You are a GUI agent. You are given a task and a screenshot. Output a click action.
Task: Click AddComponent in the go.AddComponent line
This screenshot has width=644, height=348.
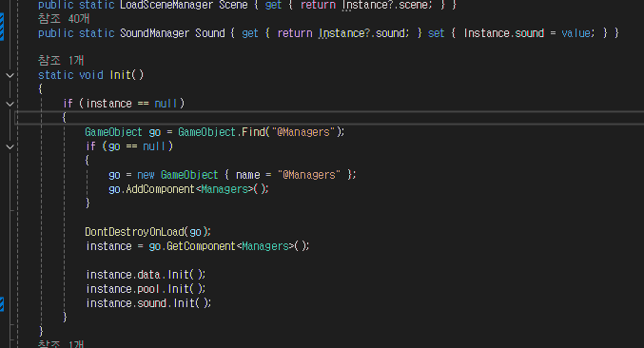click(160, 189)
